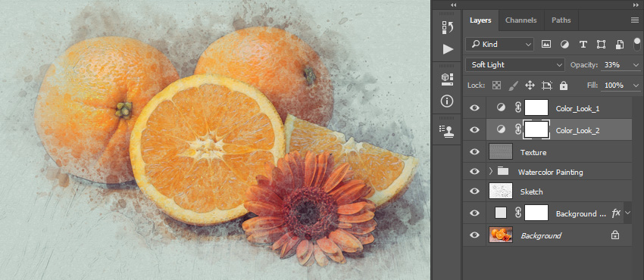Select the Sketch layer name
The image size is (644, 280).
point(531,191)
